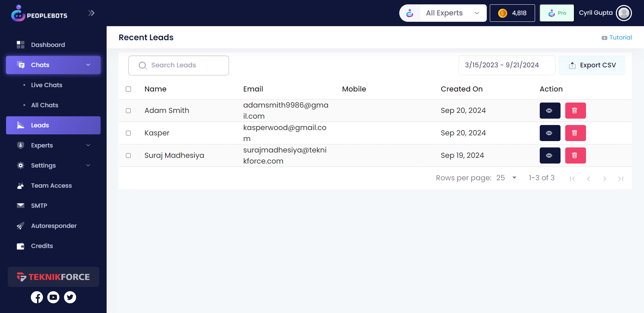The image size is (644, 313).
Task: Collapse sidebar using double-arrow icon
Action: tap(91, 13)
